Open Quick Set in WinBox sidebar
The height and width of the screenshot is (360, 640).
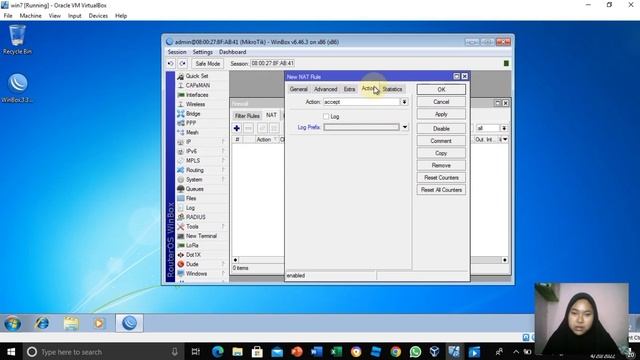pyautogui.click(x=197, y=76)
